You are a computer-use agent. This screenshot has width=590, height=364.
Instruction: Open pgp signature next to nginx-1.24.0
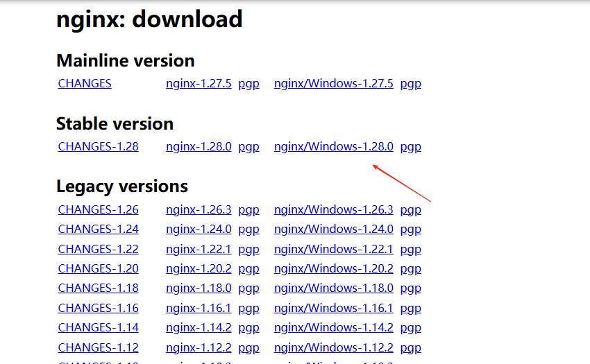(248, 229)
